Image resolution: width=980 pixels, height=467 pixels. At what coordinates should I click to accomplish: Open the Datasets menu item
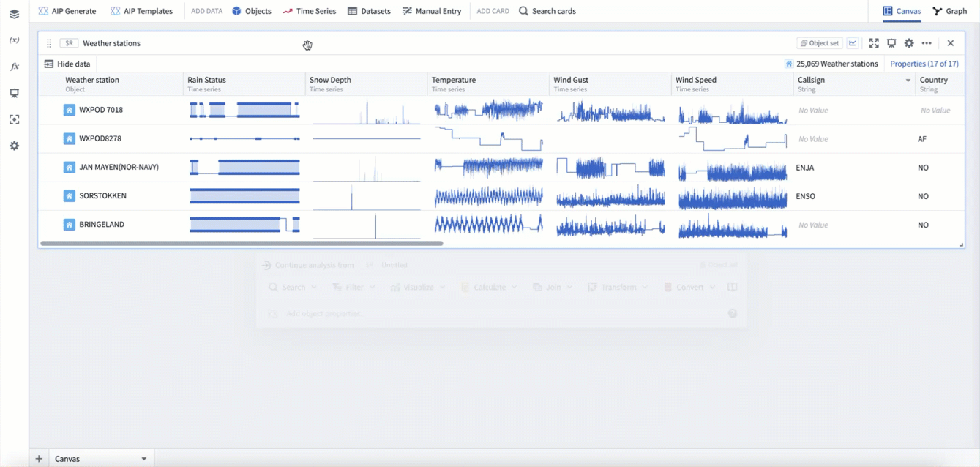369,11
